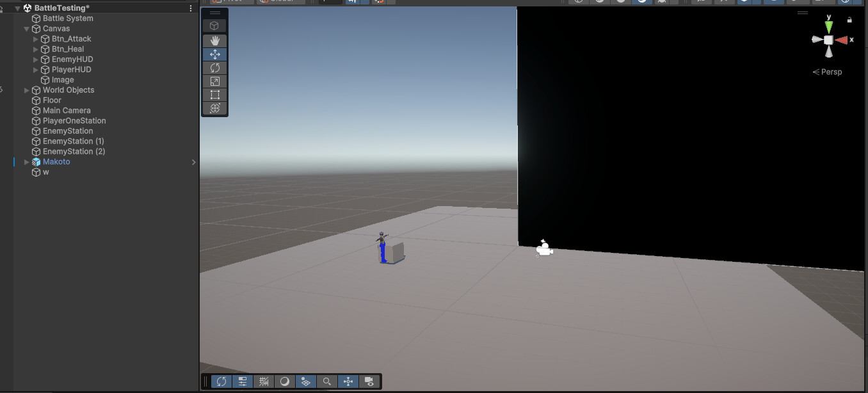This screenshot has width=868, height=393.
Task: Activate the Rotate tool
Action: click(x=214, y=67)
